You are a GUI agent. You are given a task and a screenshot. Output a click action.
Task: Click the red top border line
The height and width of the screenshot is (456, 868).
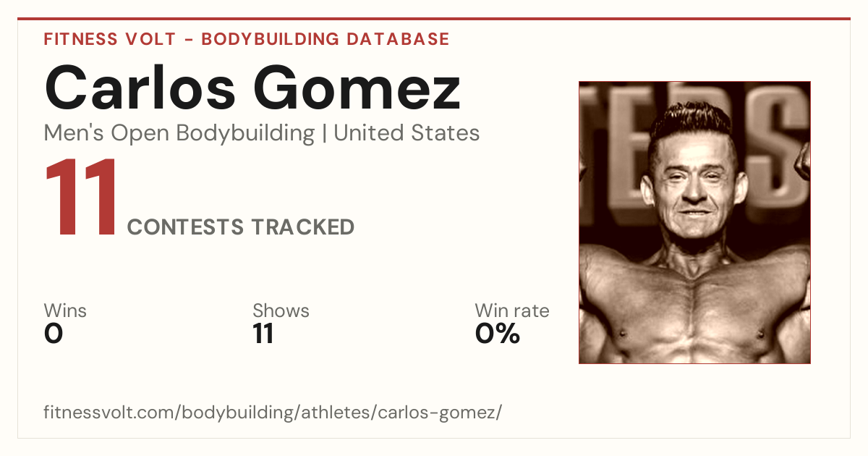pyautogui.click(x=434, y=19)
